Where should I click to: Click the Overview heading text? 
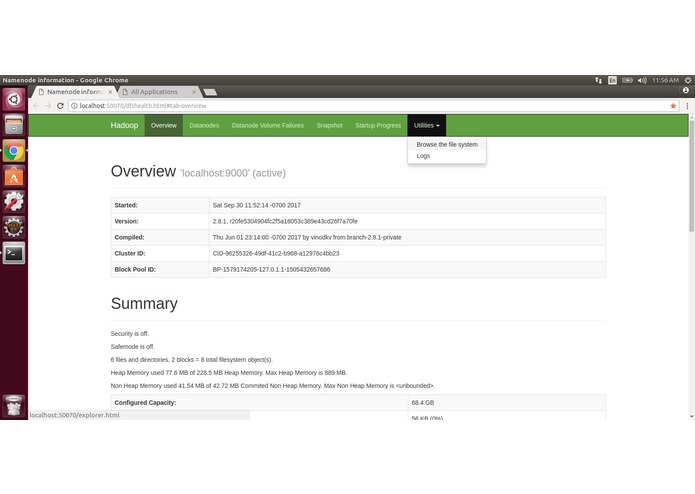[x=143, y=171]
